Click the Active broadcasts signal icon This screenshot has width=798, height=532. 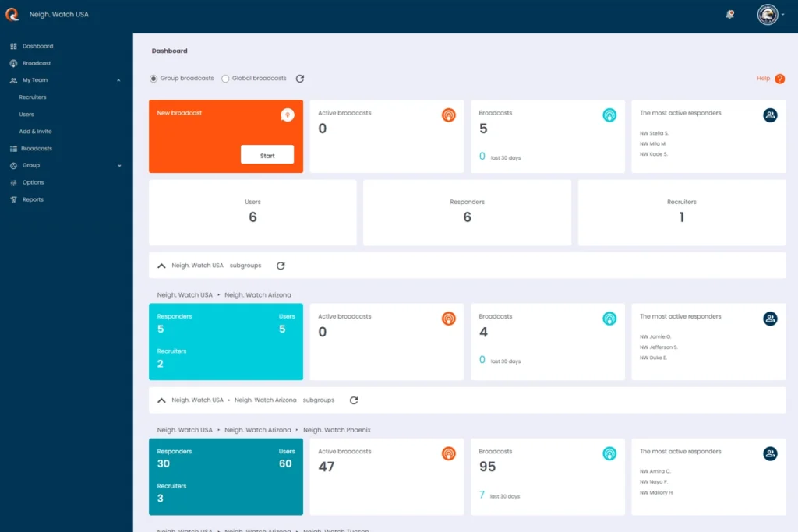(x=448, y=115)
